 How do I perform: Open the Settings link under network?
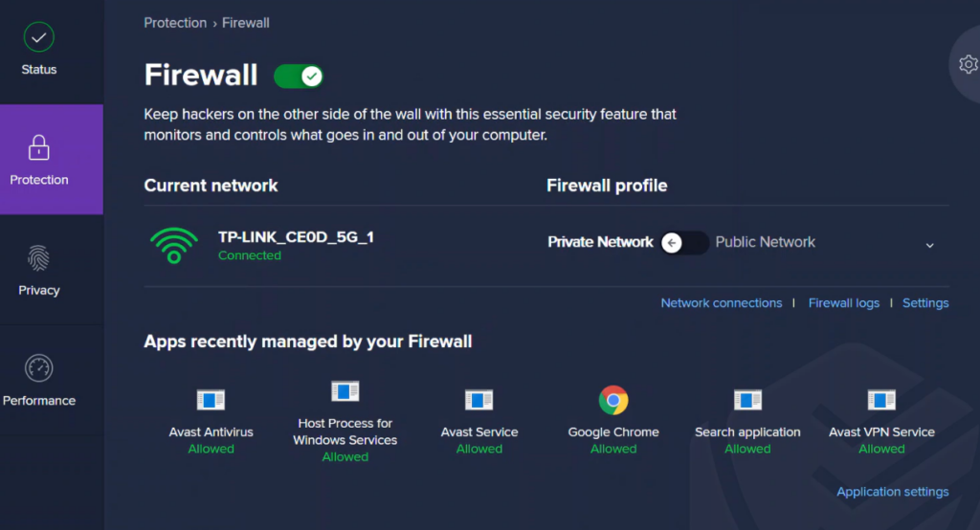[x=925, y=303]
